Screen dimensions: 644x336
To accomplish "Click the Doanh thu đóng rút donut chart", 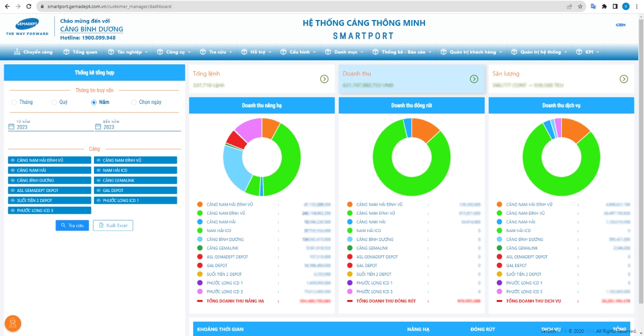I will coord(412,157).
